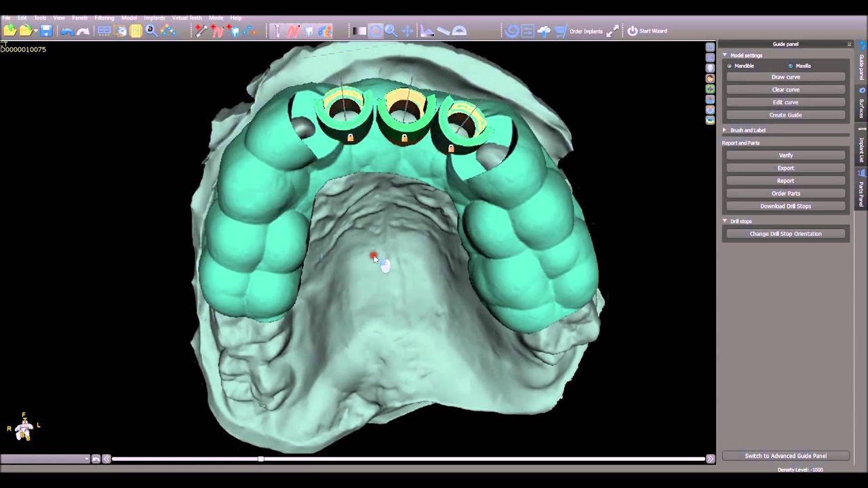Open the Parts Panel side tab
The height and width of the screenshot is (488, 868).
point(862,190)
